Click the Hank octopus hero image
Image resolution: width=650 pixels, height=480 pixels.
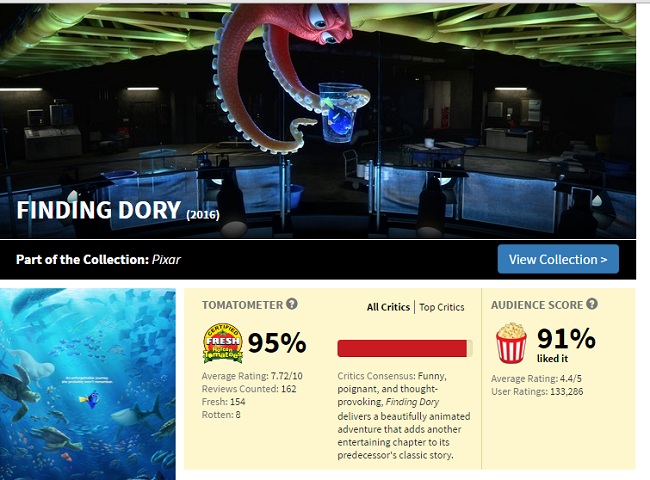[318, 121]
